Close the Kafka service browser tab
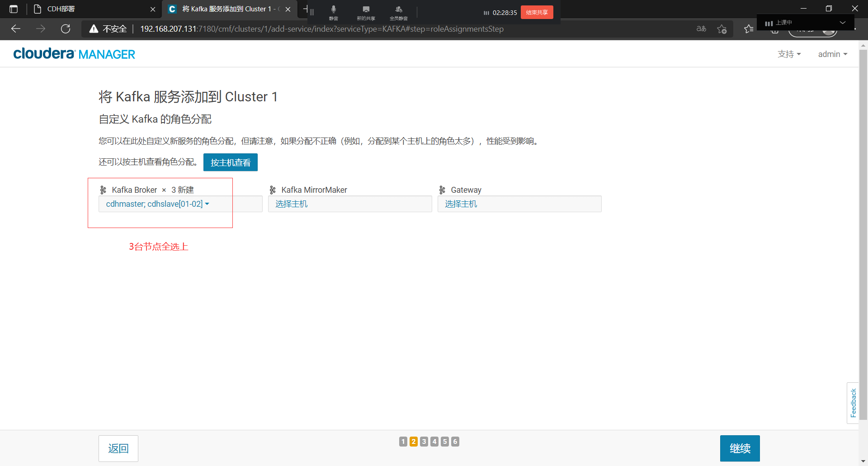Viewport: 868px width, 466px height. [x=288, y=9]
